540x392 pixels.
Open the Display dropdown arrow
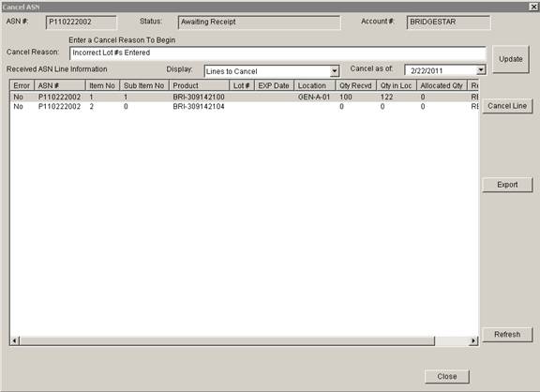(334, 71)
